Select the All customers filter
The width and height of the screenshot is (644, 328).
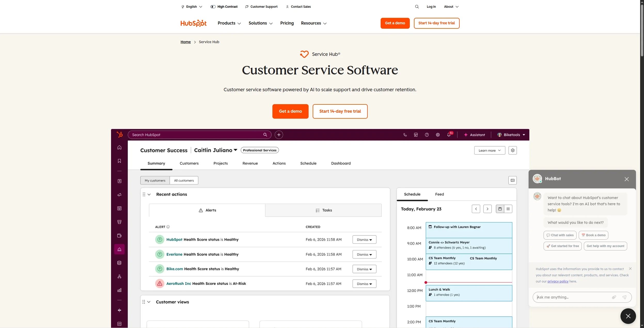click(x=184, y=180)
